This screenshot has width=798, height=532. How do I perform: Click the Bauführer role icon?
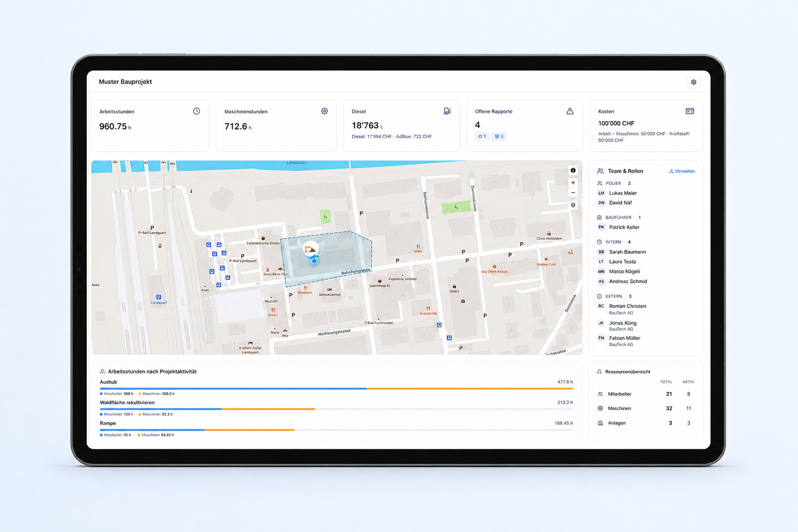click(600, 218)
